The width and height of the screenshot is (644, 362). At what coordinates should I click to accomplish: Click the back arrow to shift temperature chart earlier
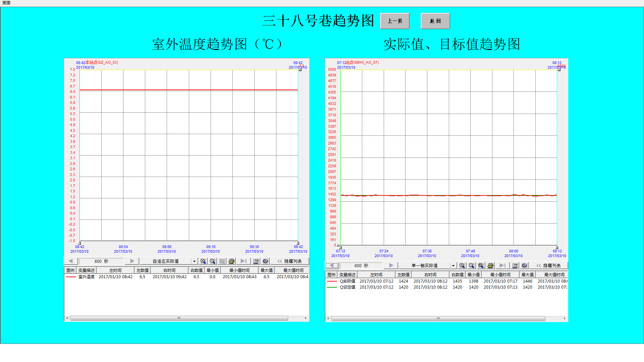tap(71, 261)
